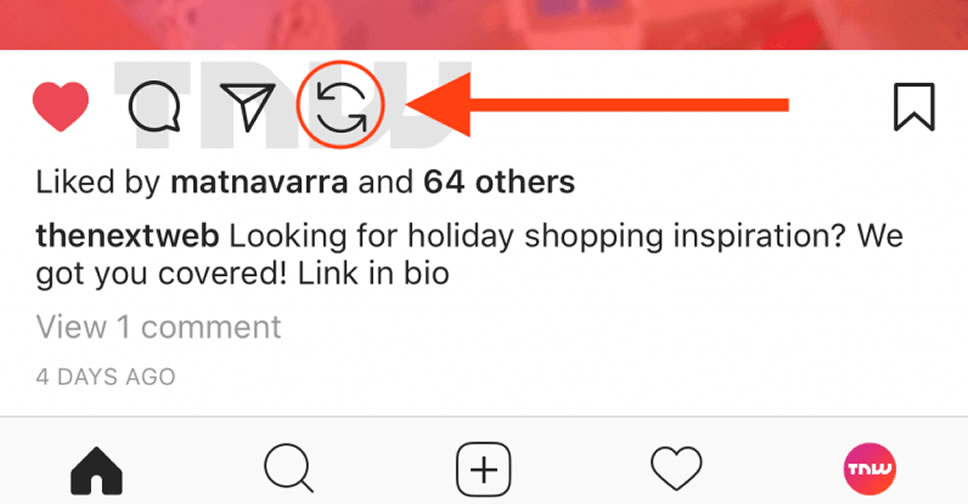The height and width of the screenshot is (504, 968).
Task: Create new post with plus icon
Action: [484, 470]
